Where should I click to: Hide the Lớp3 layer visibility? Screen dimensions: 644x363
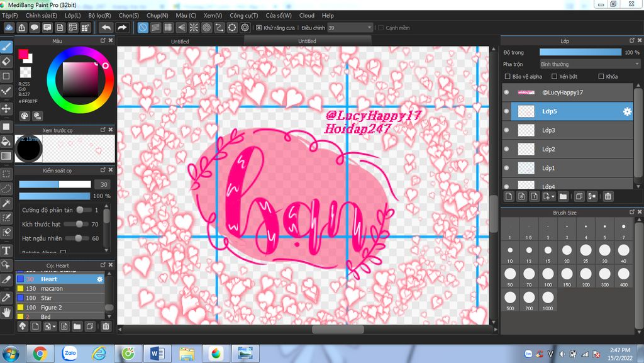pyautogui.click(x=506, y=130)
